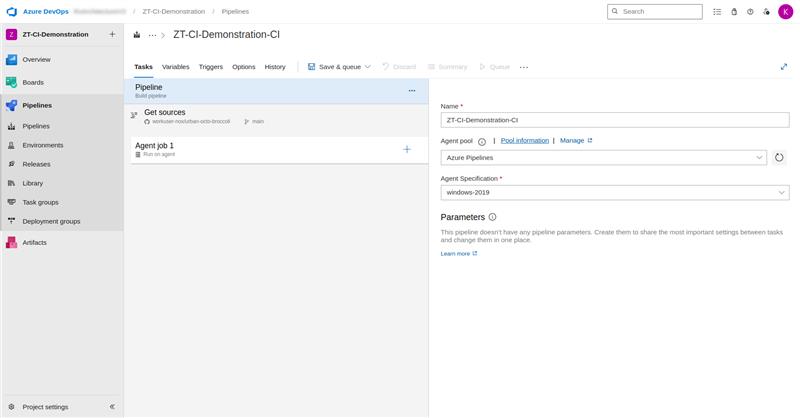Open the Pool information link
Viewport: 800px width, 418px height.
[x=524, y=140]
